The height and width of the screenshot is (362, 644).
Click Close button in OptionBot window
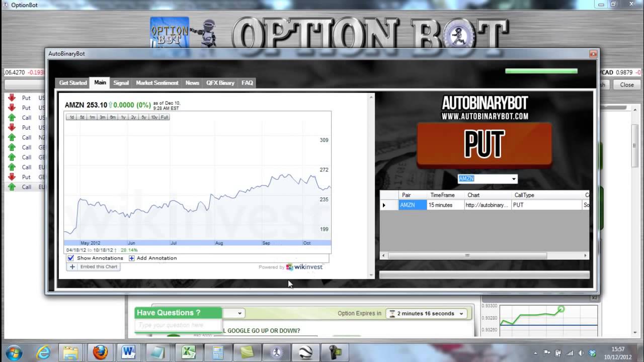(627, 85)
